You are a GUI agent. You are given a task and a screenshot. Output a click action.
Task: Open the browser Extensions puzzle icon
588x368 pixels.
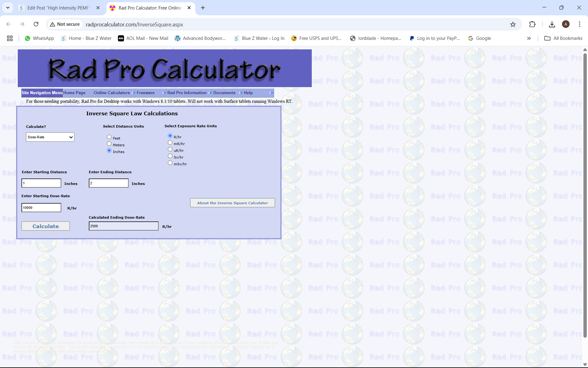(x=532, y=24)
